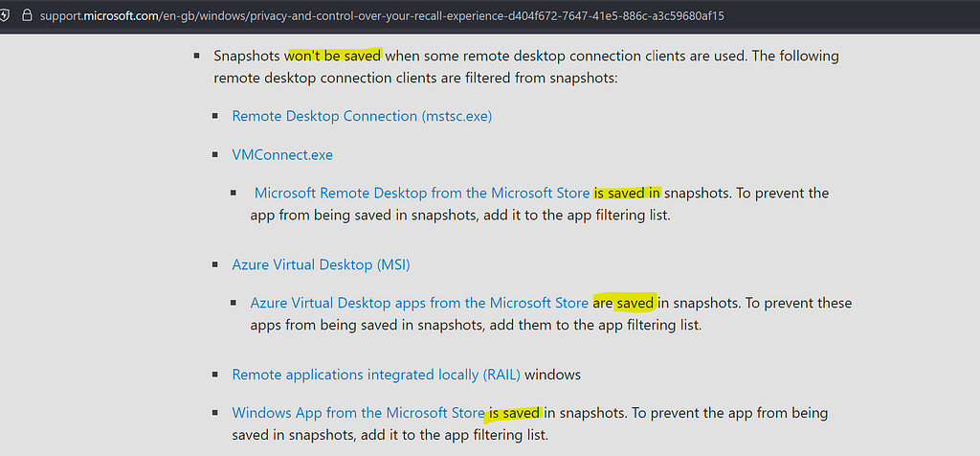Open the VMConnect.exe link
This screenshot has height=456, width=980.
[282, 155]
